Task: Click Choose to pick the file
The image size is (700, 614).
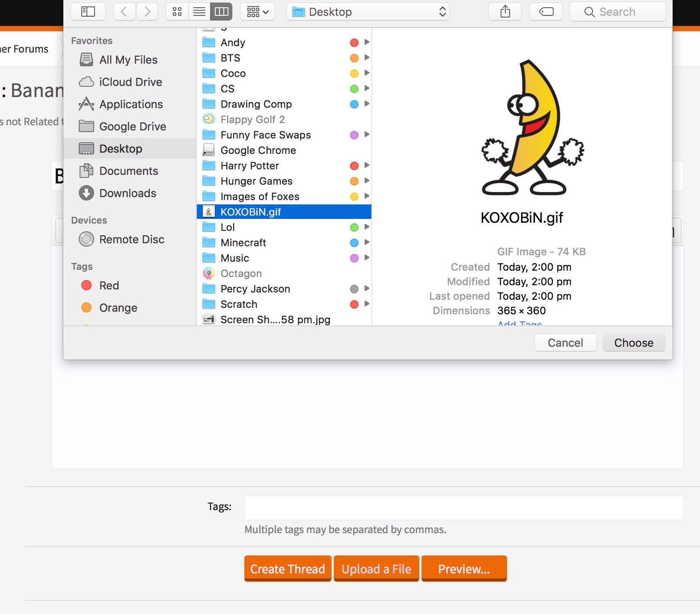Action: click(x=634, y=343)
